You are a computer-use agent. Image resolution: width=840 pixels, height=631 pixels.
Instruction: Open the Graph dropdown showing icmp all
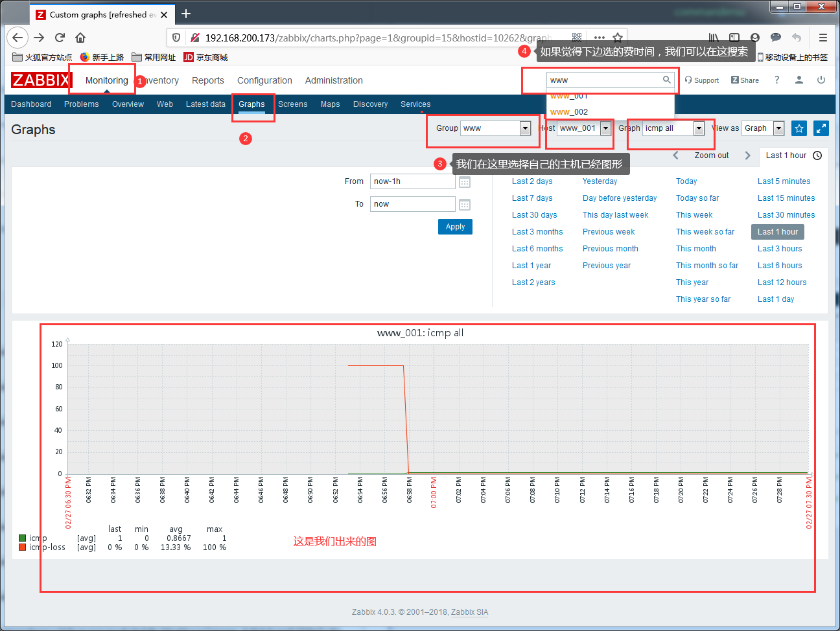coord(673,128)
